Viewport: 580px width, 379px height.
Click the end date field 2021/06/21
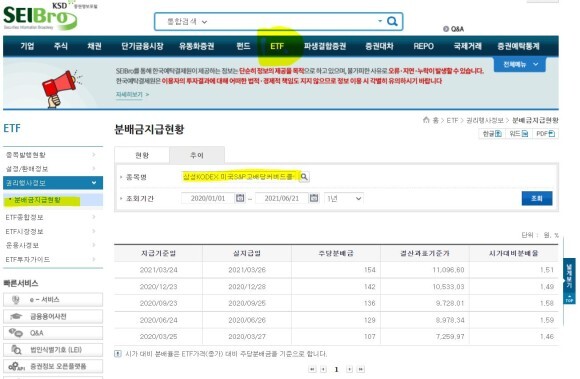click(281, 198)
